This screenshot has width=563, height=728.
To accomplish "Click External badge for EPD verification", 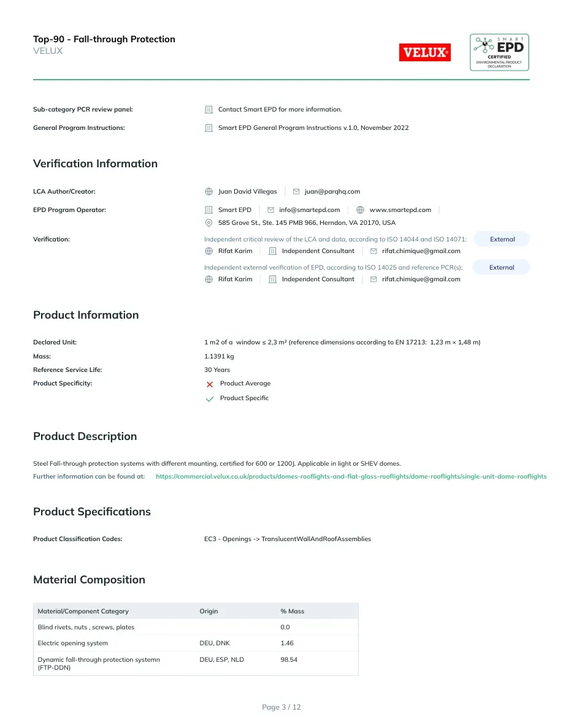I will pyautogui.click(x=502, y=267).
